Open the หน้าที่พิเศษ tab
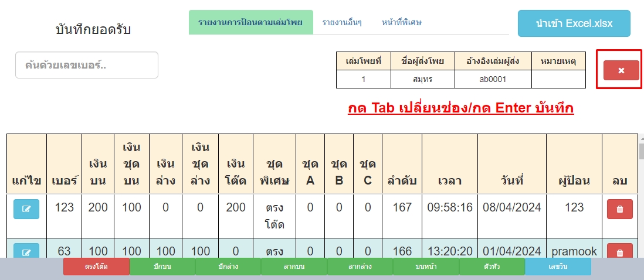644x280 pixels. point(402,23)
